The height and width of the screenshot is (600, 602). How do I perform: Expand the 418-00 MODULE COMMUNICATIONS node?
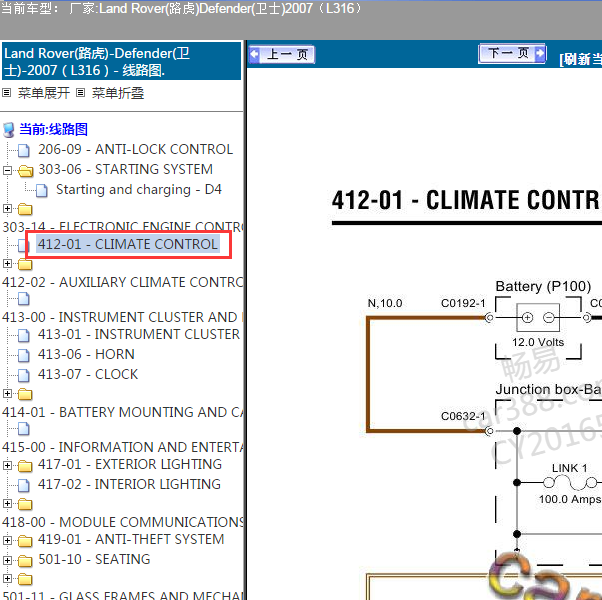click(x=7, y=503)
